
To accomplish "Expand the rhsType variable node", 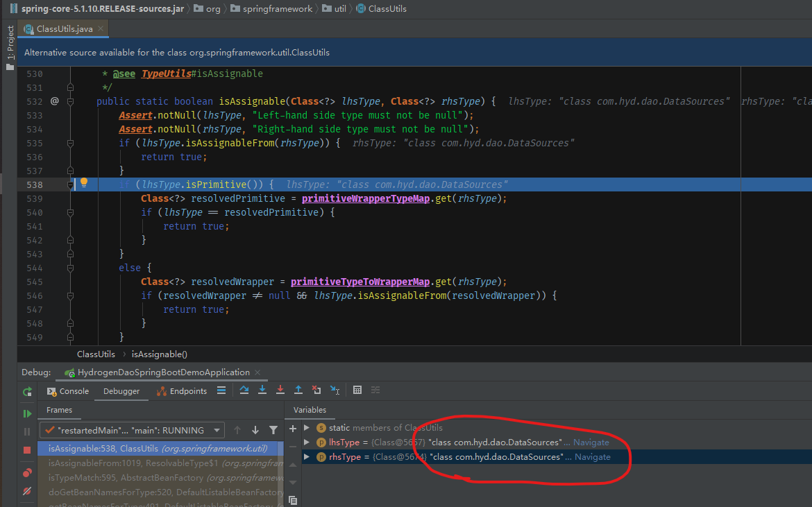I will 307,457.
